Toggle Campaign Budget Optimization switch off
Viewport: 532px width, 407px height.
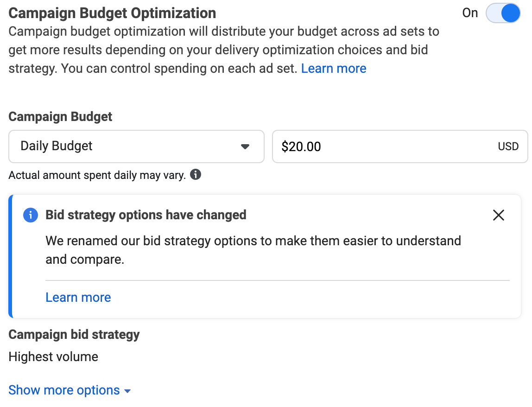click(503, 13)
